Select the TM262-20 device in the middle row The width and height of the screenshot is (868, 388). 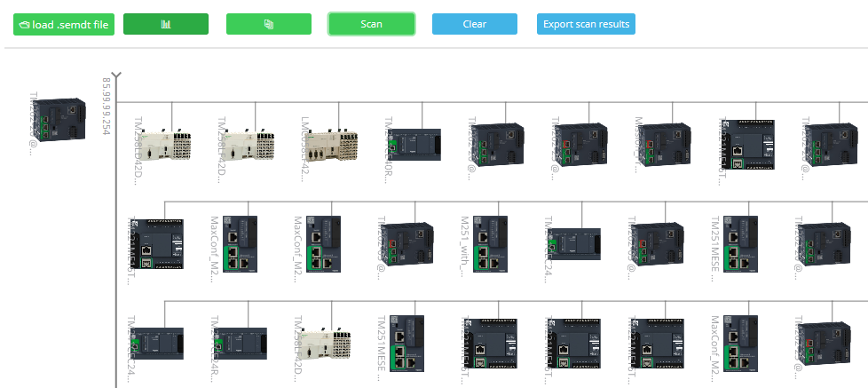(823, 244)
